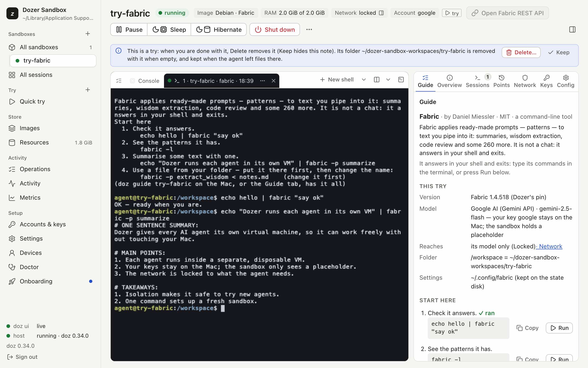The height and width of the screenshot is (368, 588).
Task: Open the terminal popout icon
Action: point(401,80)
